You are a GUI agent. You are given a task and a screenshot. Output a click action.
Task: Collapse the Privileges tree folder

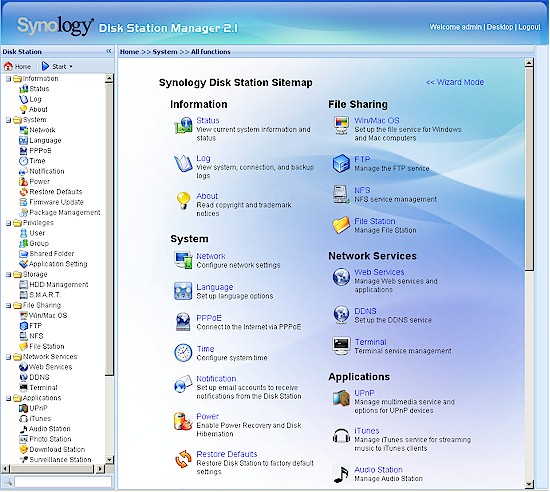tap(8, 223)
